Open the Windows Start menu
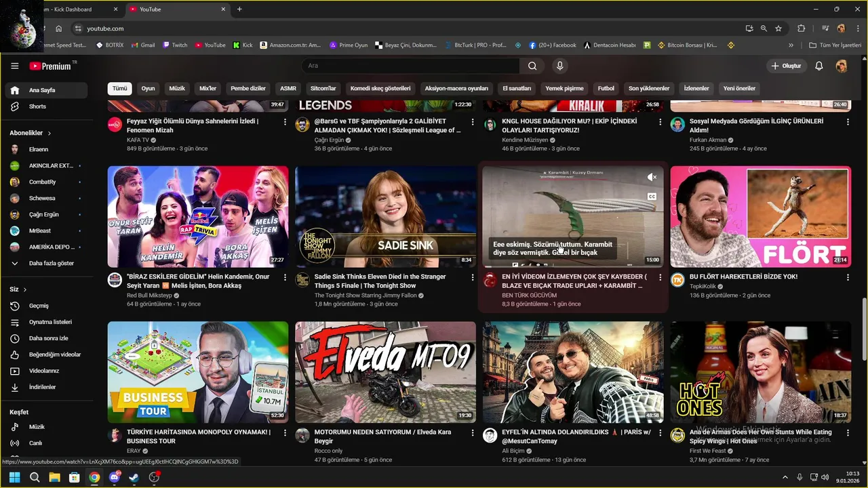This screenshot has height=488, width=868. point(14,477)
